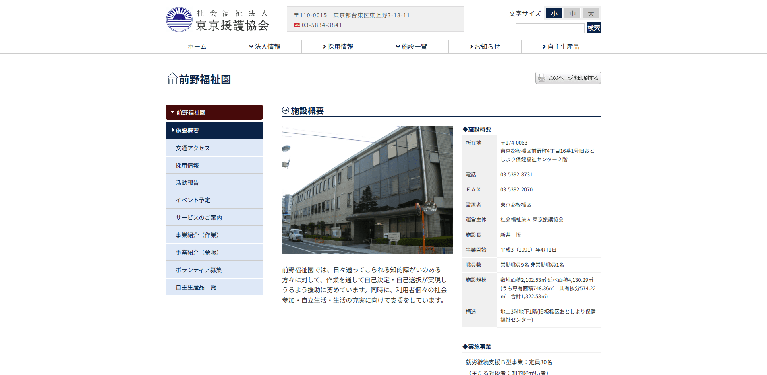Screen dimensions: 767x375
Task: Click the 前野福祉園 page title
Action: pyautogui.click(x=204, y=79)
